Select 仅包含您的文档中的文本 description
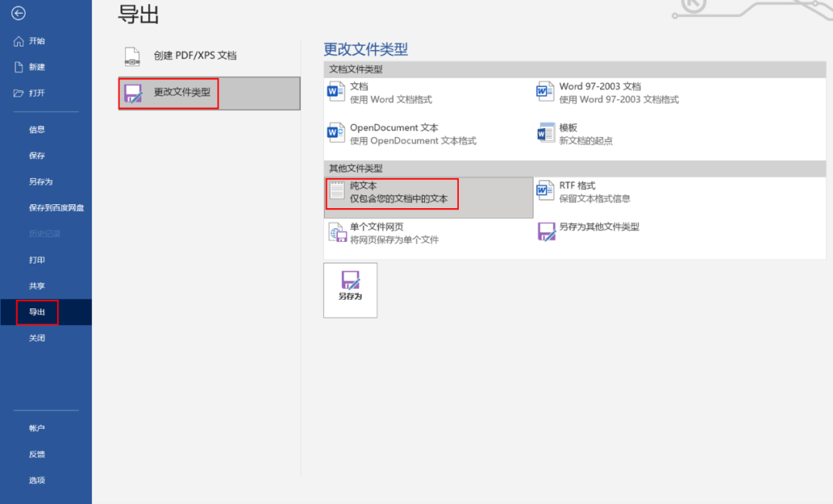Viewport: 833px width, 504px height. click(399, 199)
